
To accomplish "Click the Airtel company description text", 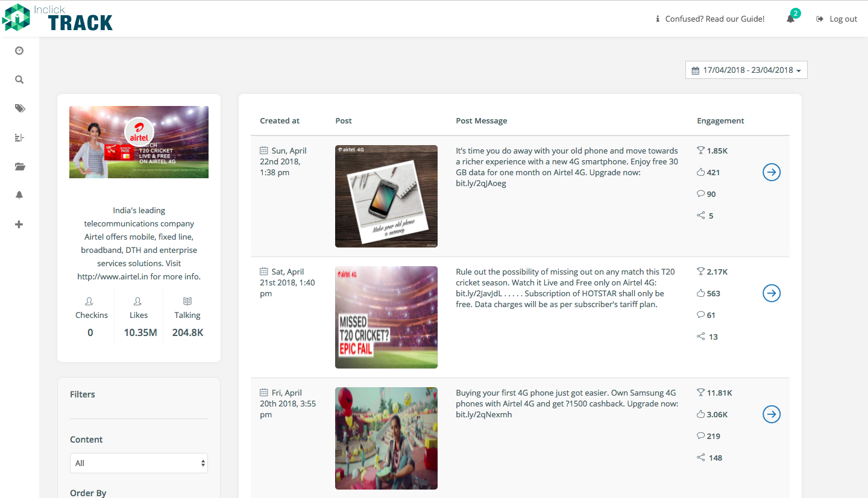I will pos(139,243).
